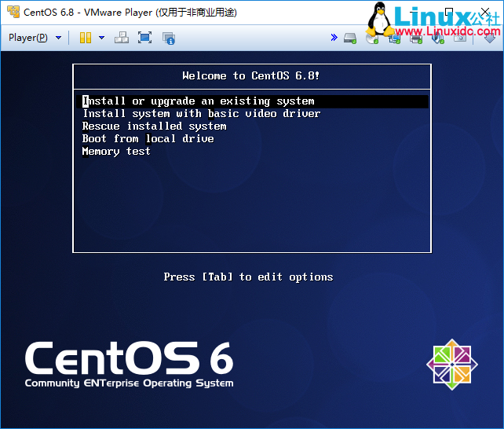The width and height of the screenshot is (504, 429).
Task: Click the printer device icon
Action: coord(416,37)
